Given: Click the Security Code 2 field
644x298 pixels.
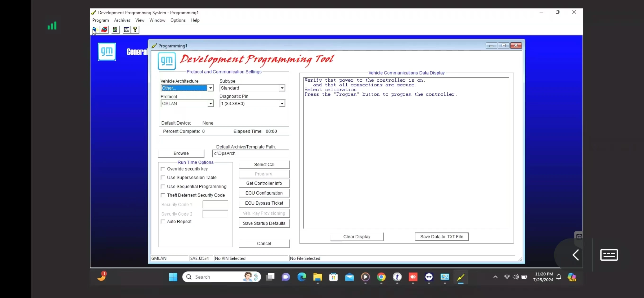Looking at the screenshot, I should [215, 214].
